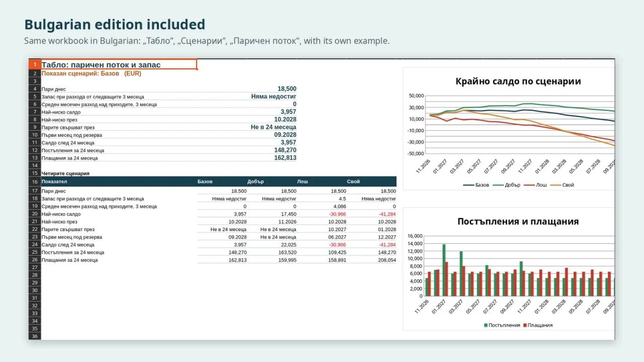
Task: Select the table cell containing 06.2027
Action: (x=321, y=237)
